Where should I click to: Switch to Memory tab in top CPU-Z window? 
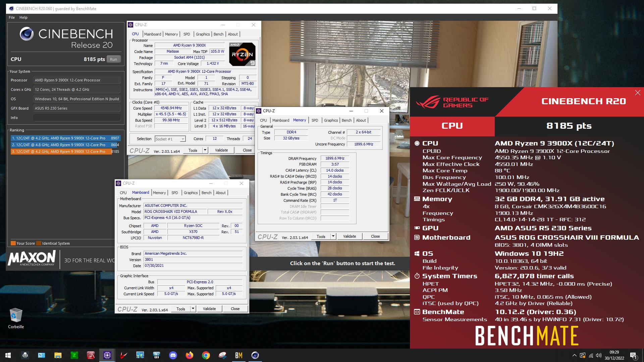coord(171,34)
